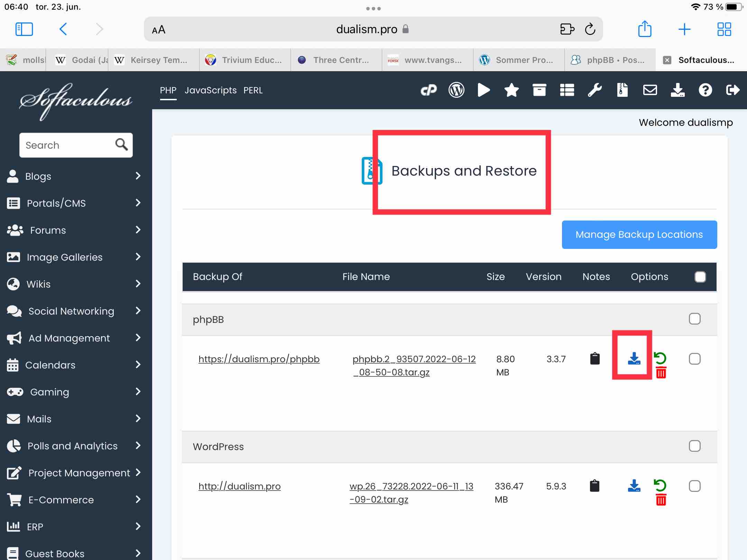The height and width of the screenshot is (560, 747).
Task: Open the WordPress manager icon in toolbar
Action: 456,90
